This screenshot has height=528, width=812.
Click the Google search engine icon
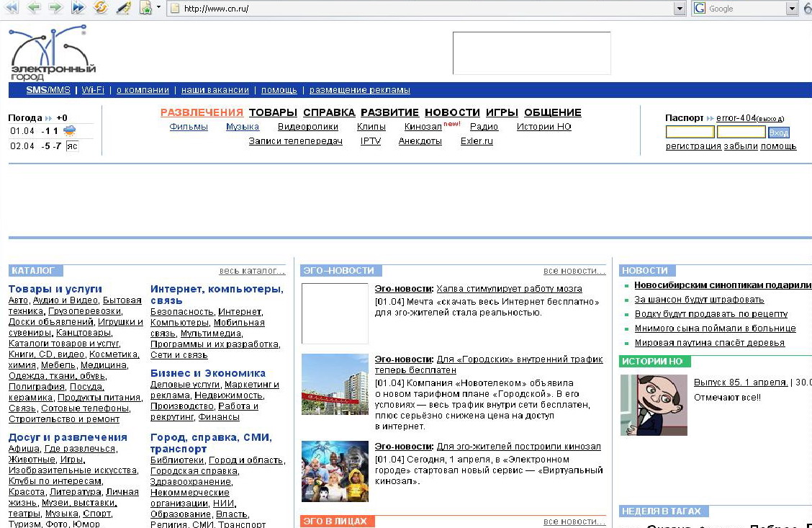coord(700,9)
